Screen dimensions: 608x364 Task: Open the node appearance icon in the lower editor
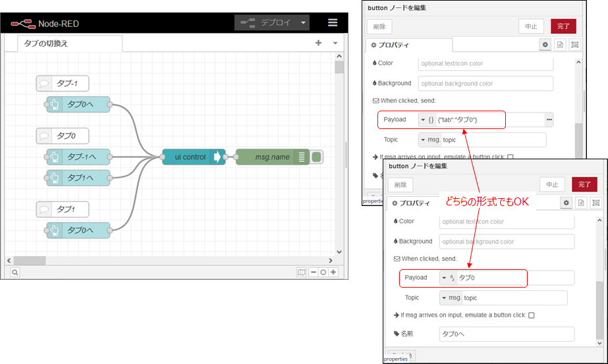pos(596,203)
